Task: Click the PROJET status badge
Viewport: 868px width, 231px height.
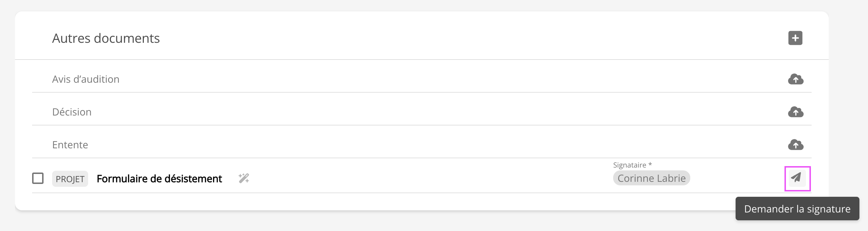Action: click(70, 179)
